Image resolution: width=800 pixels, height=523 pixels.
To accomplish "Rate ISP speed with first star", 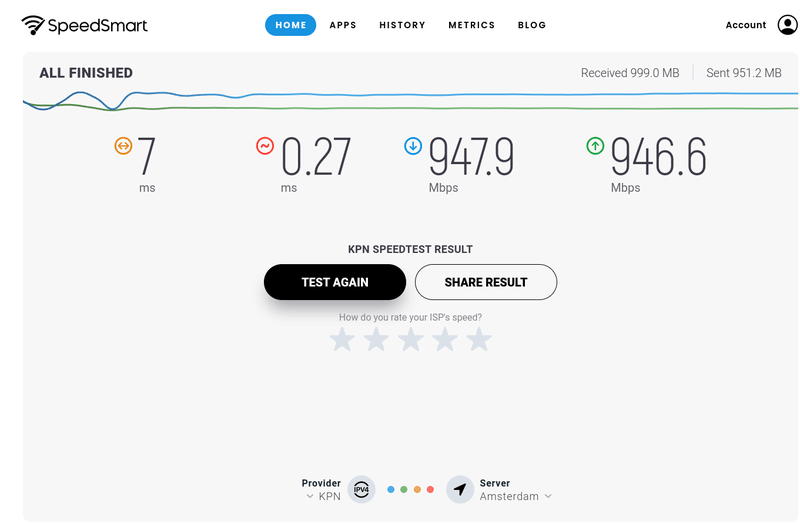I will 342,339.
